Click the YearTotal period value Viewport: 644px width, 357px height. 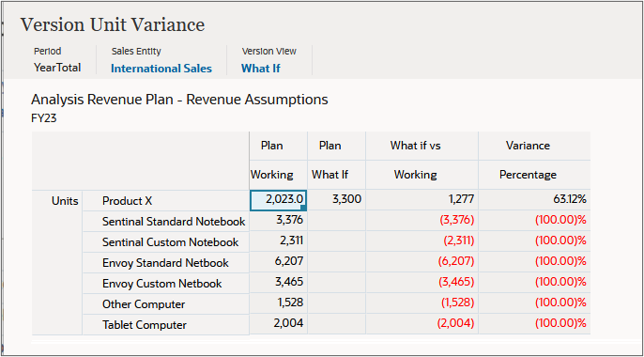tap(57, 68)
